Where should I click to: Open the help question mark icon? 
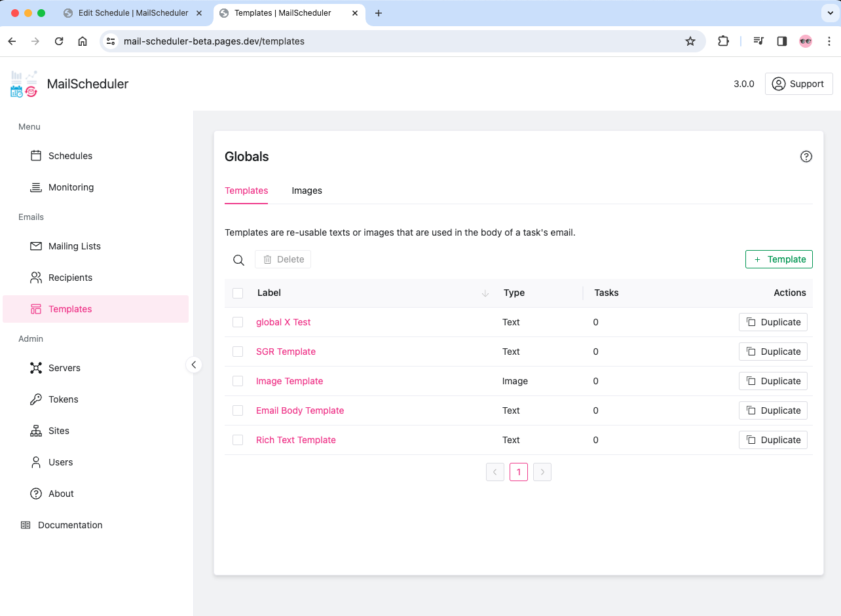point(806,156)
